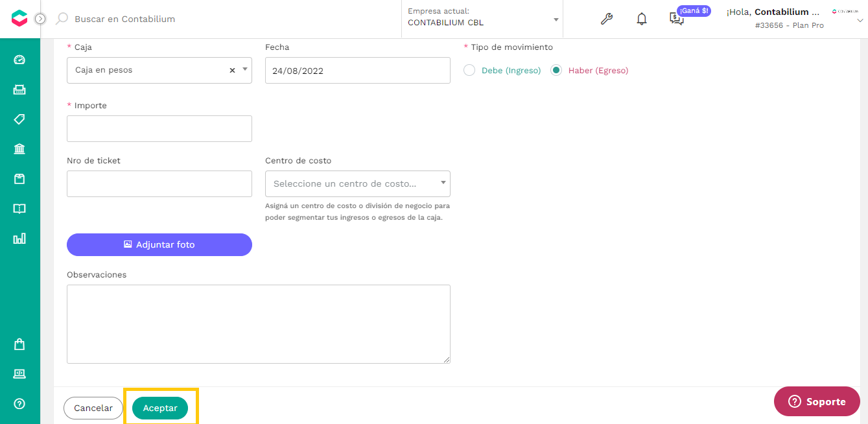The image size is (868, 424).
Task: Click the Importe input field
Action: pos(159,128)
